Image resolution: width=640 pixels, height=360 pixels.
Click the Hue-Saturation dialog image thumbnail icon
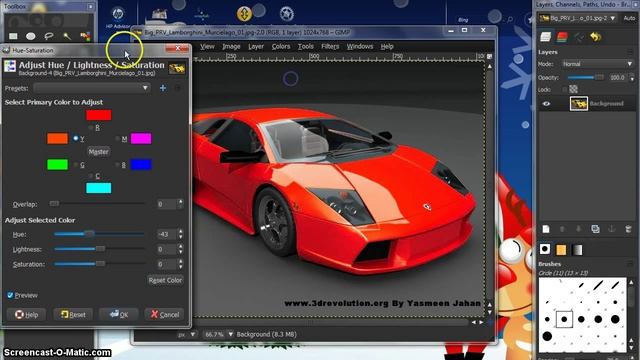point(177,69)
